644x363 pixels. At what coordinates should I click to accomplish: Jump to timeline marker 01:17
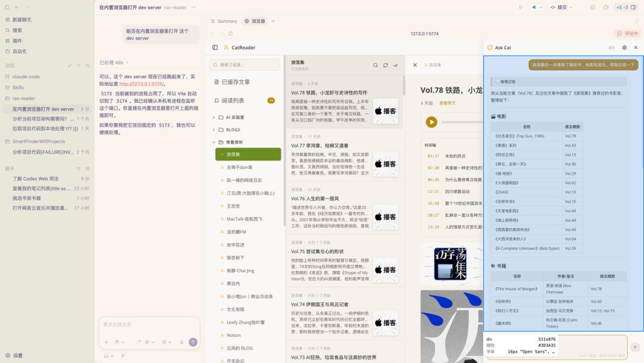coord(433,156)
